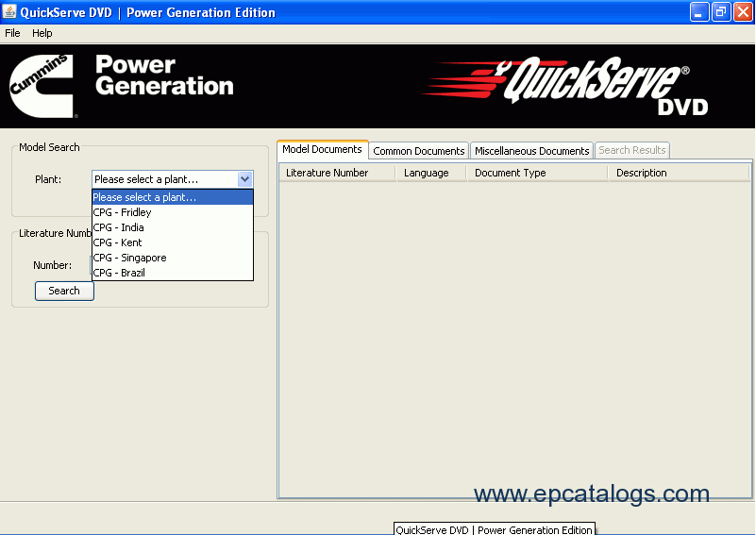Screen dimensions: 756x535
Task: Close the QuickServe DVD window
Action: 743,12
